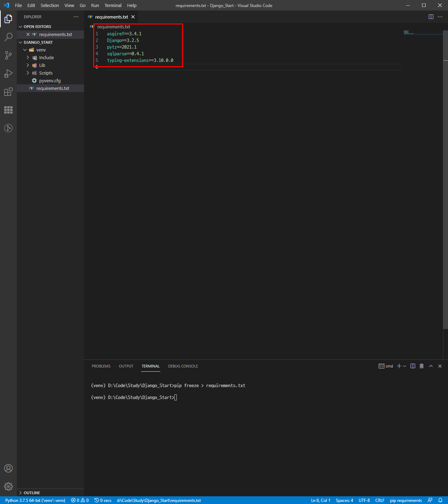This screenshot has width=448, height=504.
Task: Open the Run menu
Action: click(95, 5)
